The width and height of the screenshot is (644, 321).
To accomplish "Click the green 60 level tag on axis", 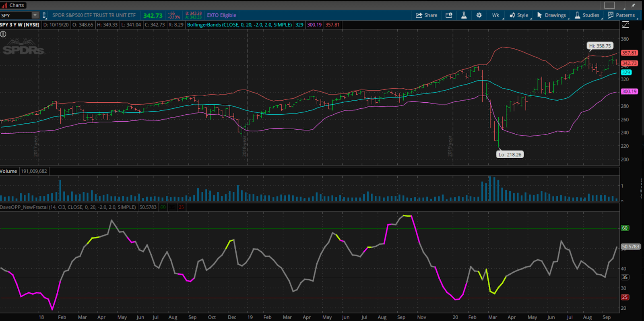I will [x=625, y=228].
